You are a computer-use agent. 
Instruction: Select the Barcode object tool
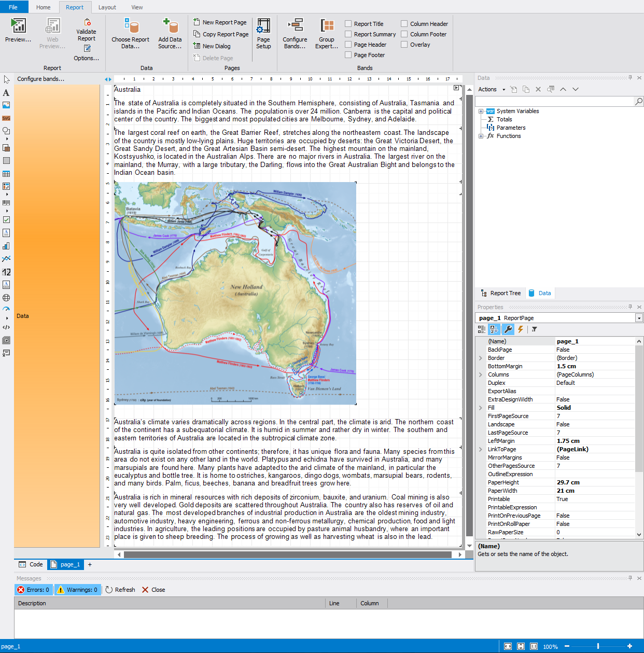[6, 202]
